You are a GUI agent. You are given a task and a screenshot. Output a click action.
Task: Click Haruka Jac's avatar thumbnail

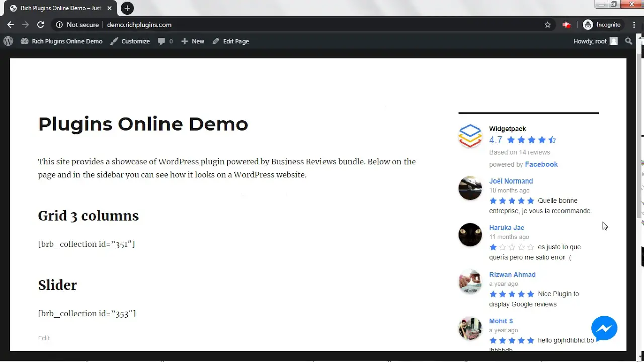point(470,235)
